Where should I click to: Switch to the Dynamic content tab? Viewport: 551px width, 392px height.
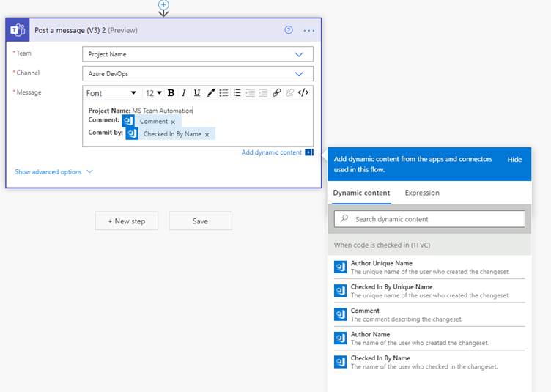361,193
